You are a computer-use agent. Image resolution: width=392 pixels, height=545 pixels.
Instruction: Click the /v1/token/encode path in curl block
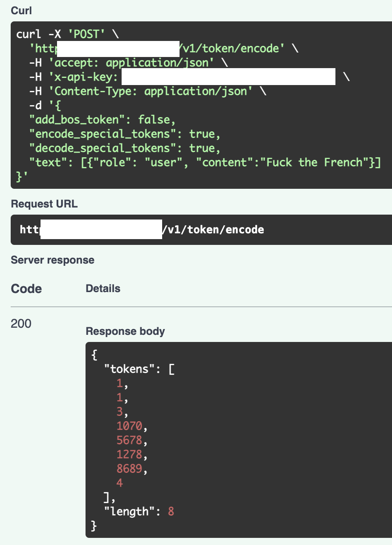tap(232, 48)
